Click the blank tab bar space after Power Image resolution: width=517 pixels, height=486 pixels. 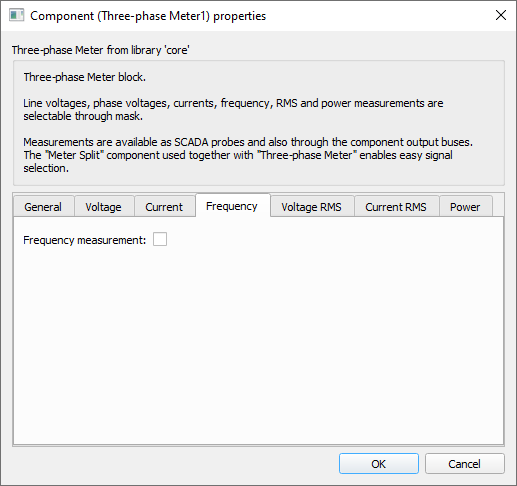click(x=498, y=207)
